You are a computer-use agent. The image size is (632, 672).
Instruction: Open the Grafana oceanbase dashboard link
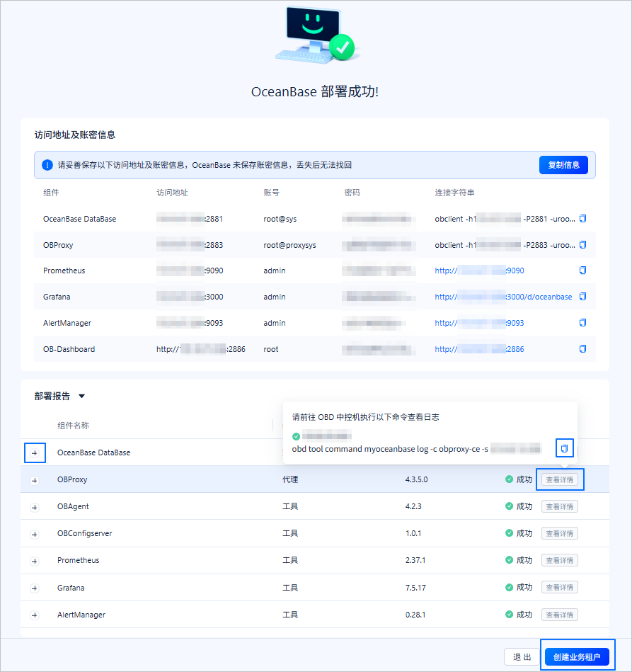503,297
